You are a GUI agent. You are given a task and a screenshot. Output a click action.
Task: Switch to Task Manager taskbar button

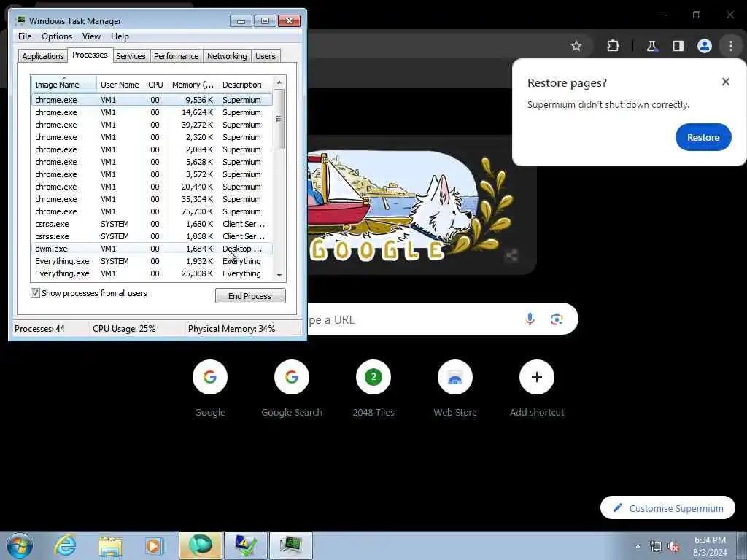[x=290, y=545]
